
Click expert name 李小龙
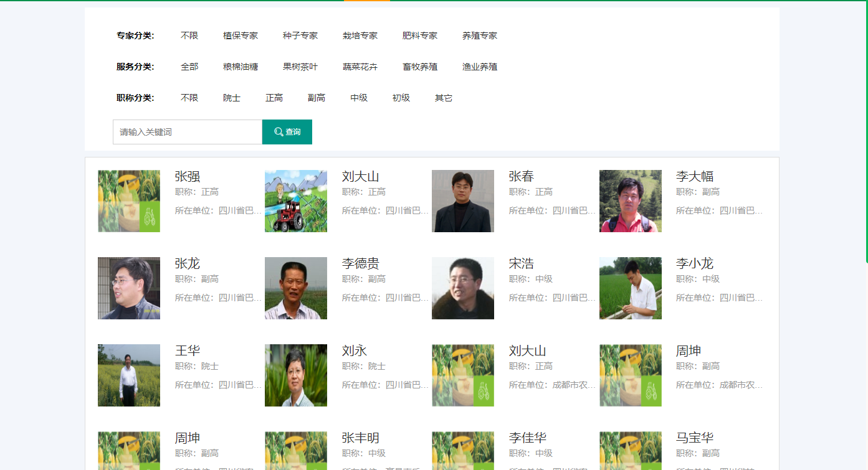click(694, 264)
